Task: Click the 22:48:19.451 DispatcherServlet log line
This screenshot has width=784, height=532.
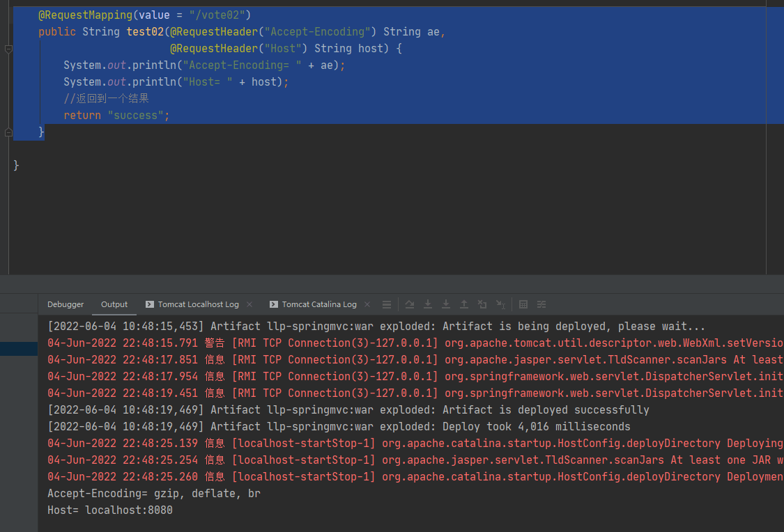Action: [x=415, y=393]
